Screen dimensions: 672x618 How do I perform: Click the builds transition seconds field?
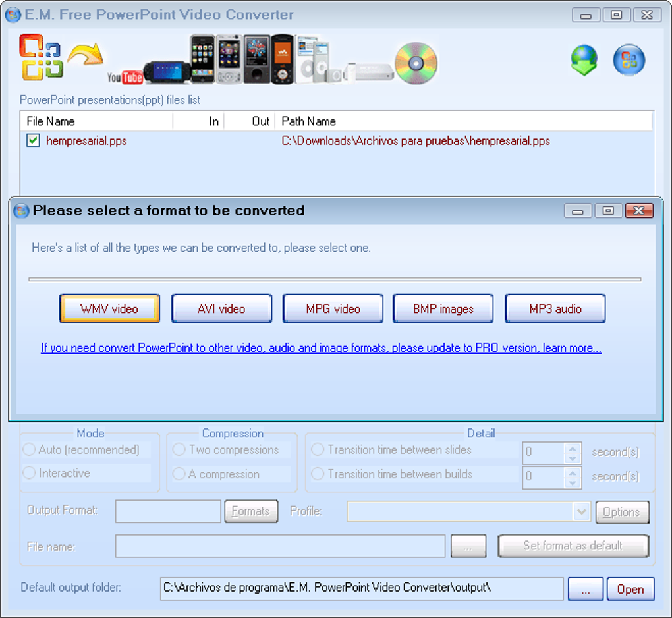point(544,478)
